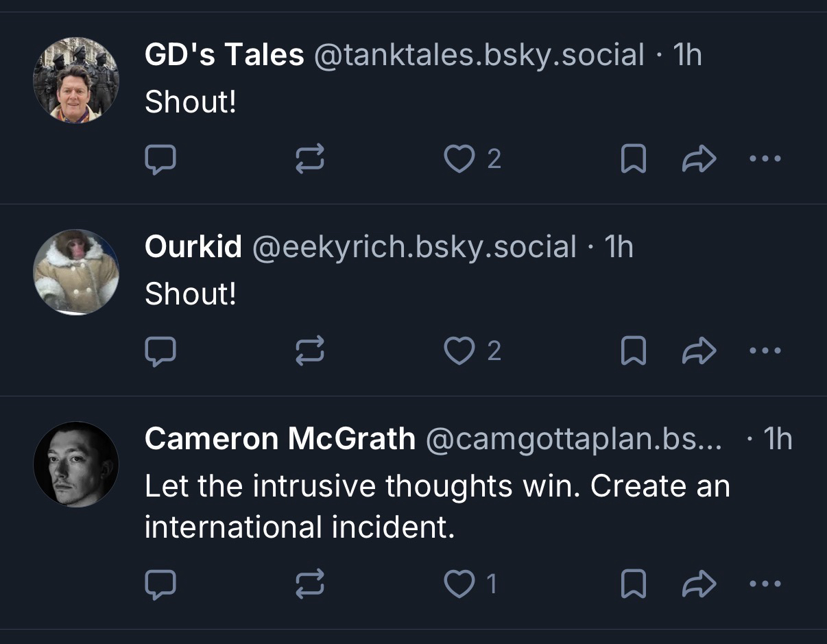This screenshot has width=827, height=644.
Task: Save Ourkid's post with bookmark icon
Action: coord(632,351)
